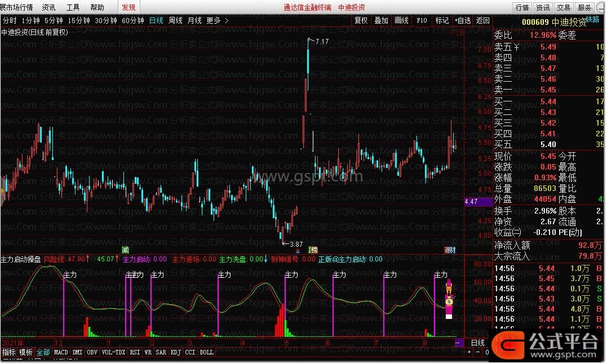Select the 日线 tab in top period bar
The width and height of the screenshot is (607, 364).
(156, 20)
